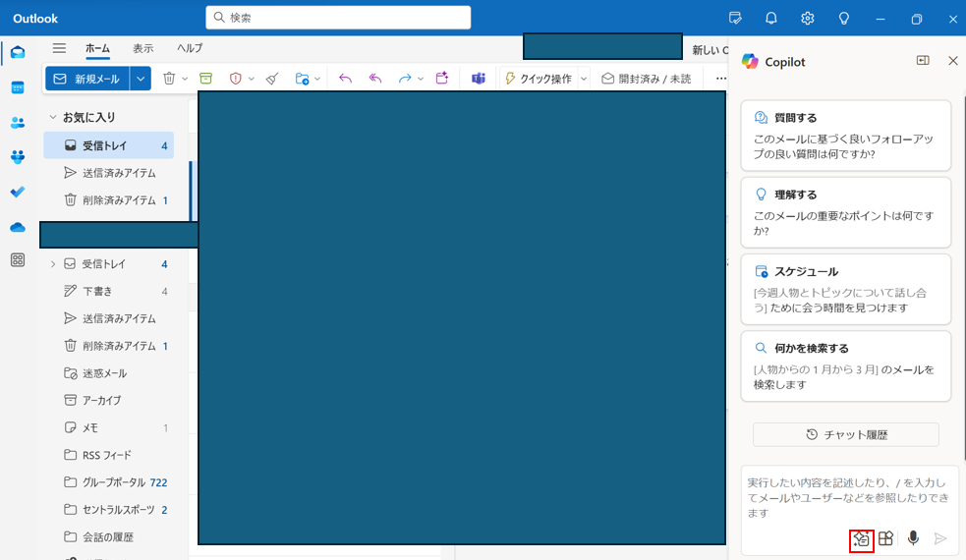The width and height of the screenshot is (966, 560).
Task: Click the send arrow in Copilot input
Action: pyautogui.click(x=940, y=538)
